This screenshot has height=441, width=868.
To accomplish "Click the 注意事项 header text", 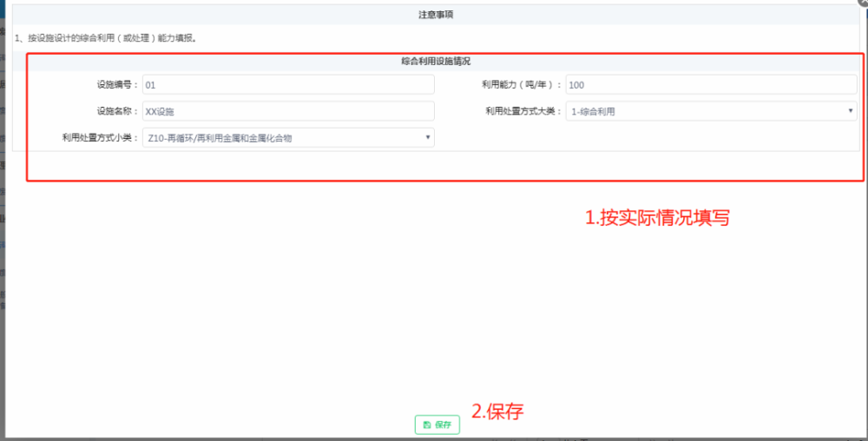I will pyautogui.click(x=436, y=15).
